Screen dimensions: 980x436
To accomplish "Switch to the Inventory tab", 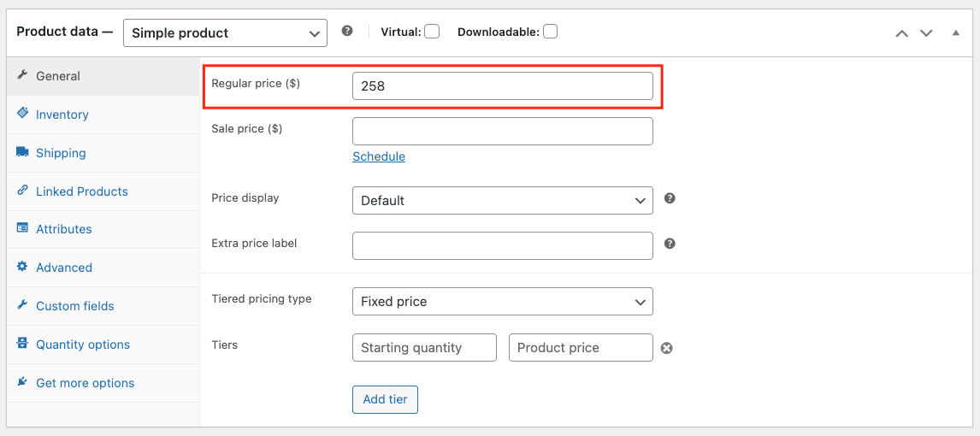I will point(103,115).
